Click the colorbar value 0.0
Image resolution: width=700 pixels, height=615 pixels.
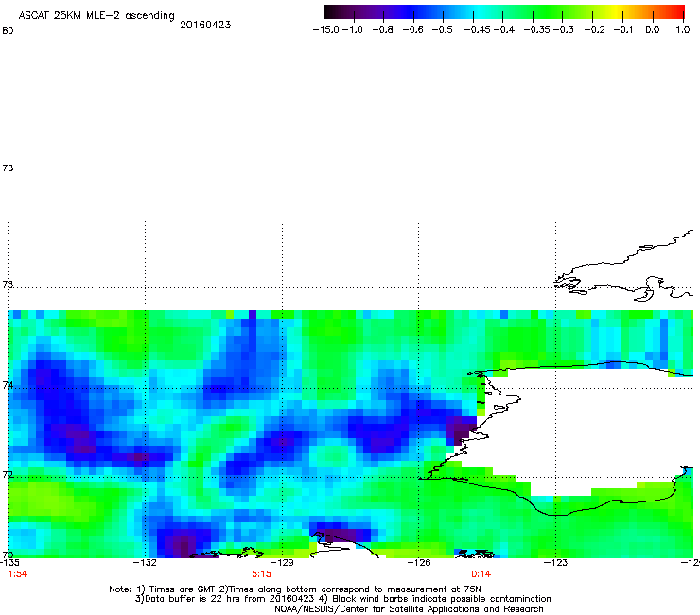point(653,30)
